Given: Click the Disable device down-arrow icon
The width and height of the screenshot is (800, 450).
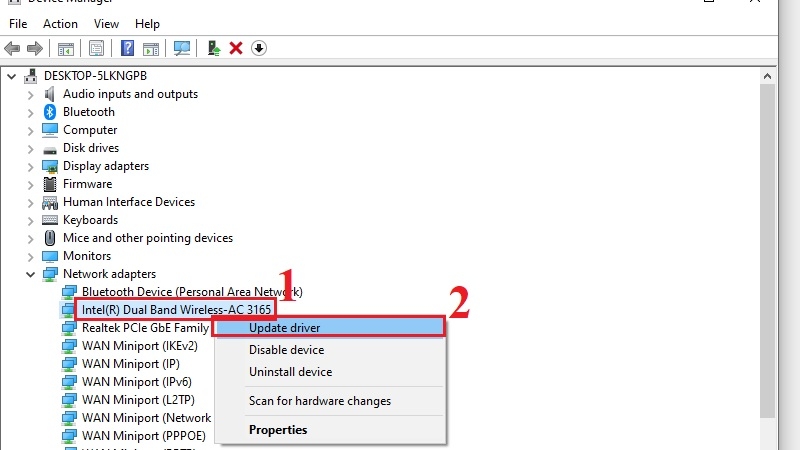Looking at the screenshot, I should (x=259, y=48).
